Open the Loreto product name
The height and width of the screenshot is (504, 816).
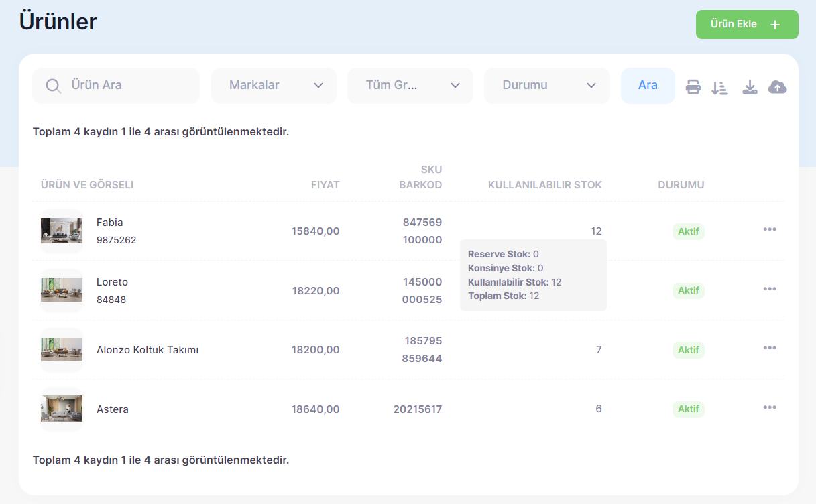[112, 282]
